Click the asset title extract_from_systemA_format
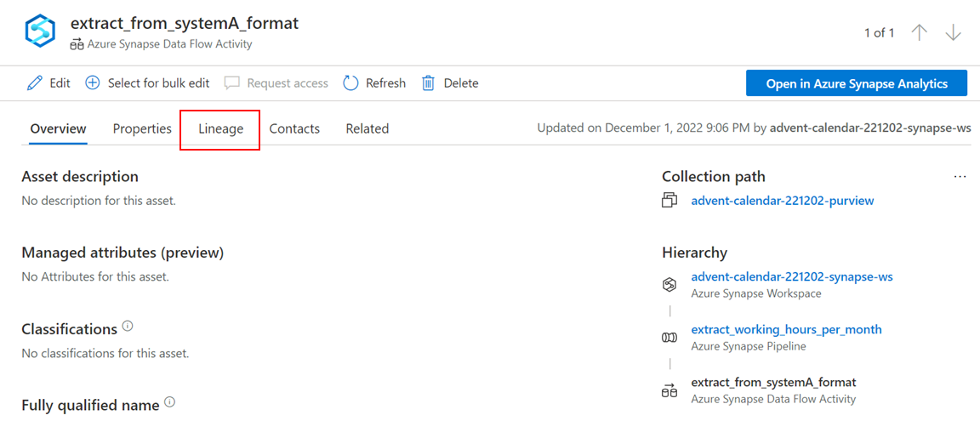980x421 pixels. (x=185, y=24)
